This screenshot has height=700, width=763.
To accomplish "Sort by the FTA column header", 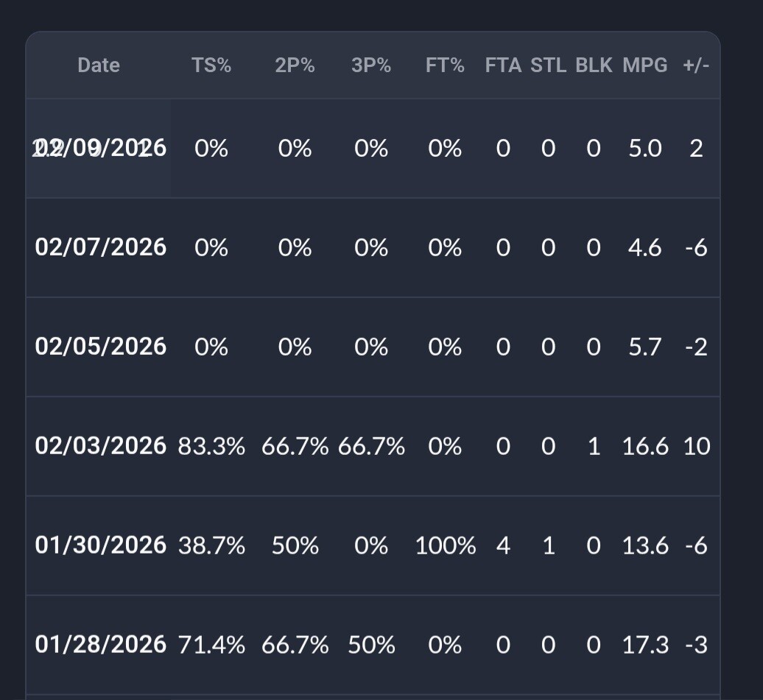I will pos(503,66).
